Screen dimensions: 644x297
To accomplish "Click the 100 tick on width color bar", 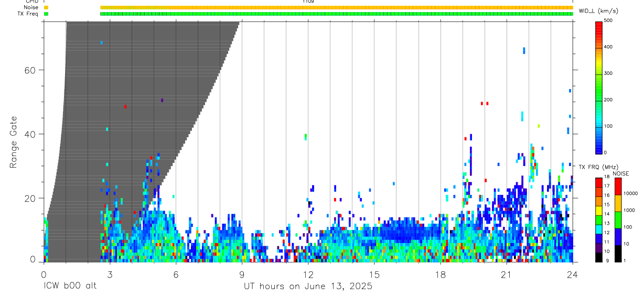I will (608, 126).
